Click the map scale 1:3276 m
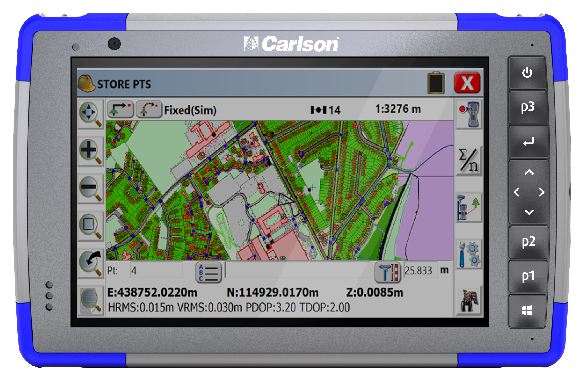This screenshot has height=385, width=588. pos(398,109)
